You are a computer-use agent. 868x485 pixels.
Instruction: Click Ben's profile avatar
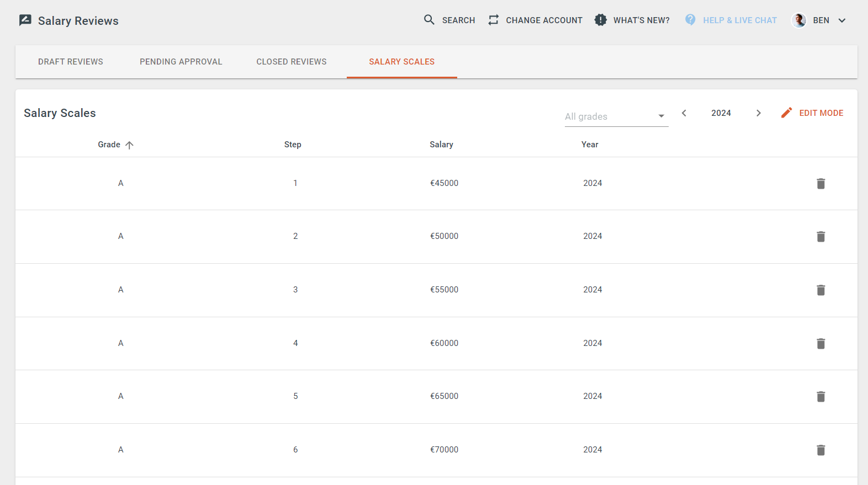[799, 20]
